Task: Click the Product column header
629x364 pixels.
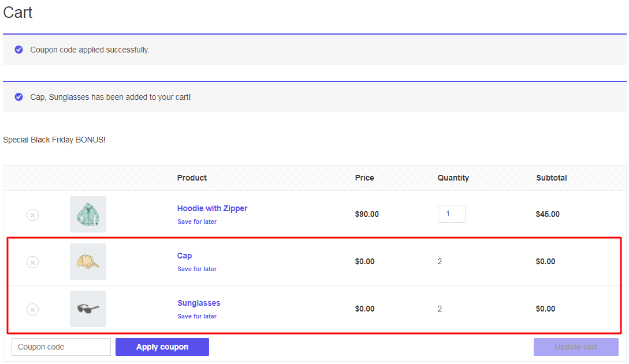Action: (192, 178)
